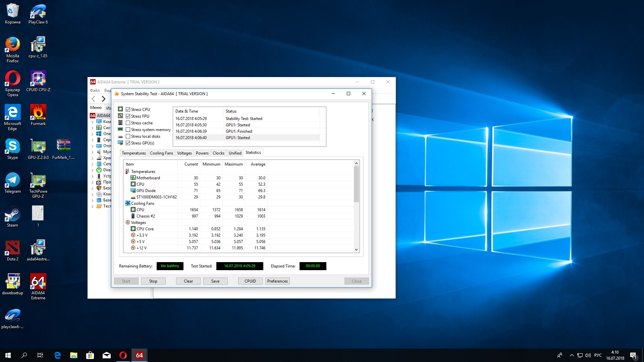The image size is (644, 362).
Task: Open the Skype desktop icon
Action: [x=12, y=149]
